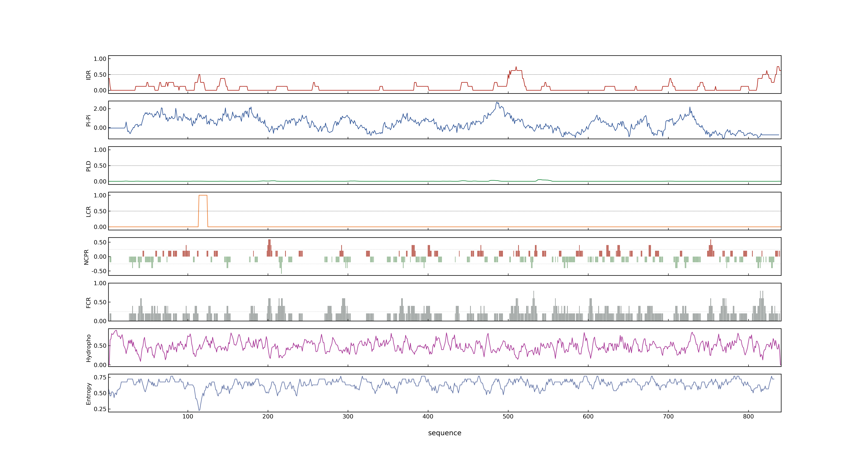Click the 'sequence' x-axis title

point(444,433)
